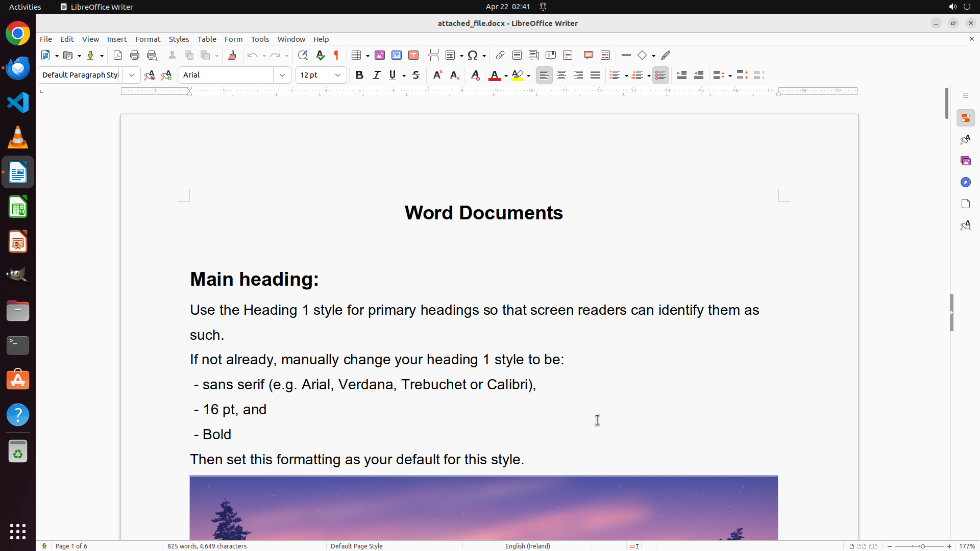980x551 pixels.
Task: Toggle formatting marks display
Action: 336,55
